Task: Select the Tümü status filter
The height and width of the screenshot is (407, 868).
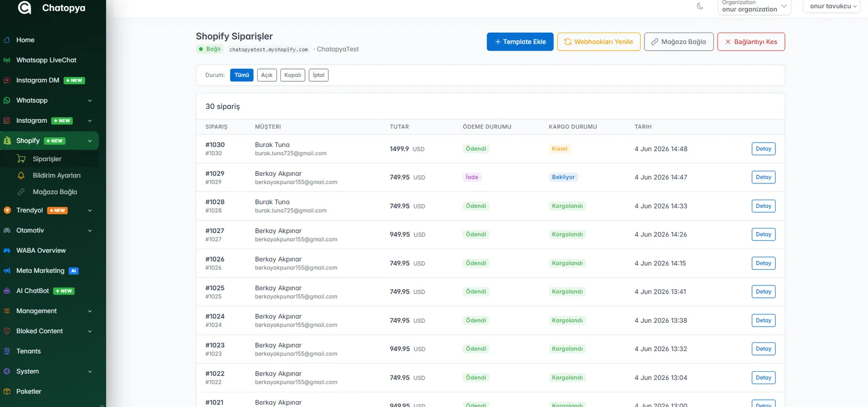Action: pos(242,75)
